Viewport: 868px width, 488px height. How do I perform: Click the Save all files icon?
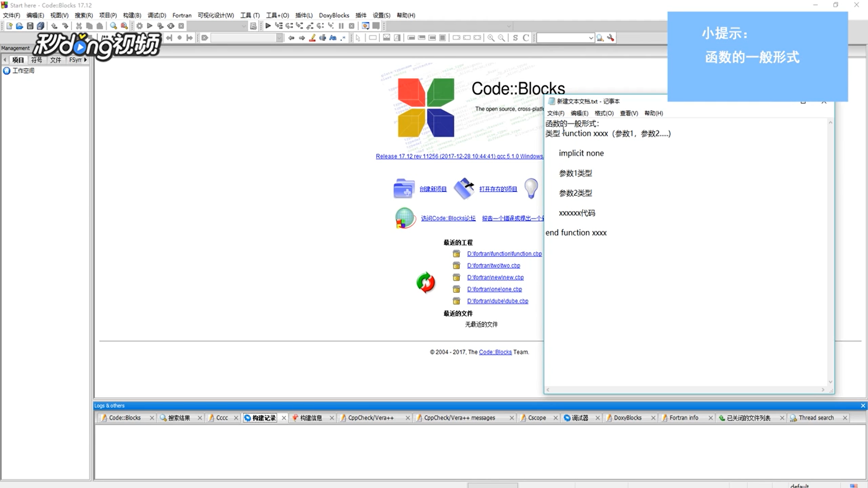(x=41, y=26)
